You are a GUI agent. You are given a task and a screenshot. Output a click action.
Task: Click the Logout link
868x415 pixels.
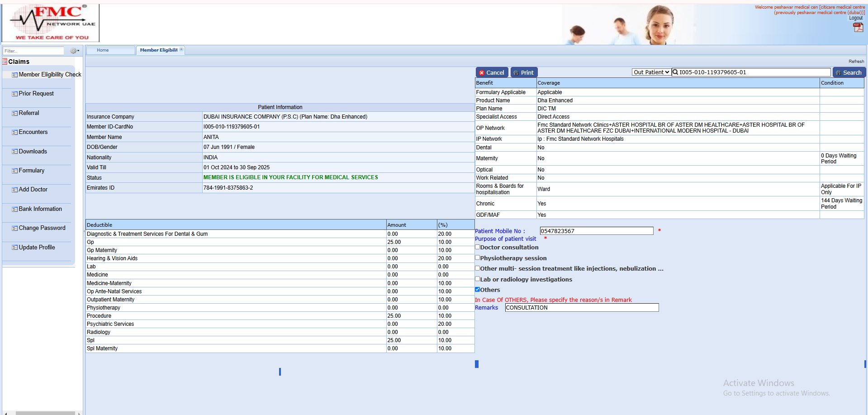tap(855, 18)
